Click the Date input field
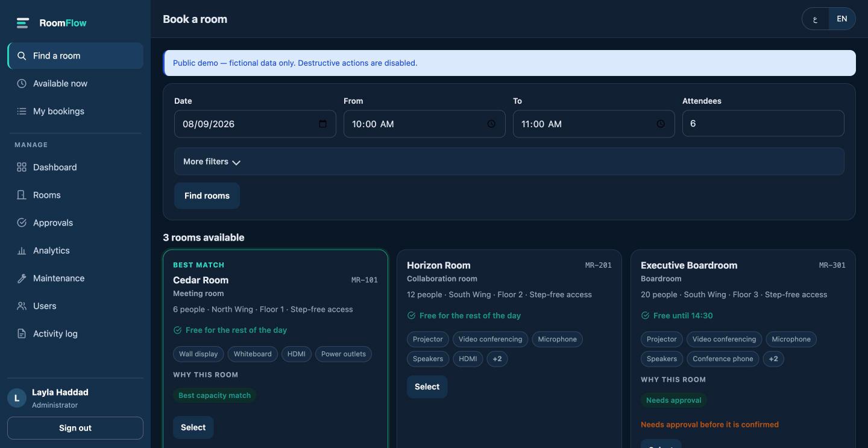 [x=255, y=124]
